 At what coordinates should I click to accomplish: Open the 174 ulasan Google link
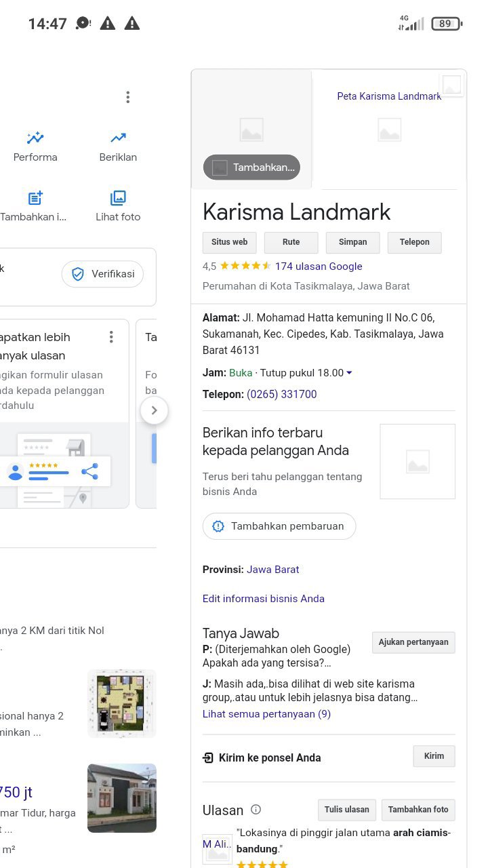click(x=318, y=267)
